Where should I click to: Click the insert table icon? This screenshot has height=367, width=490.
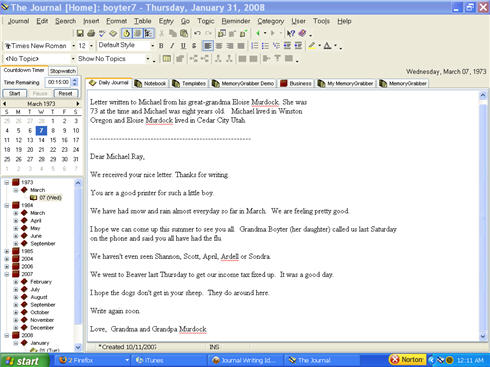(167, 59)
